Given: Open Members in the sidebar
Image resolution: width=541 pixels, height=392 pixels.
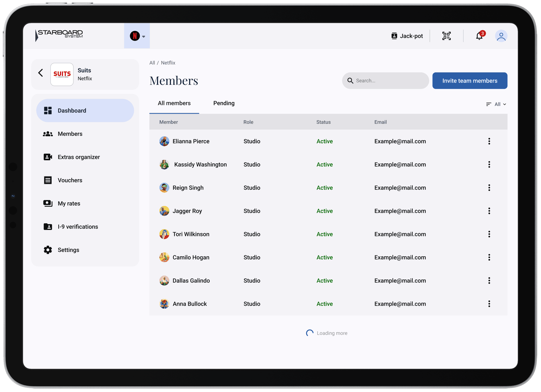Looking at the screenshot, I should tap(70, 134).
